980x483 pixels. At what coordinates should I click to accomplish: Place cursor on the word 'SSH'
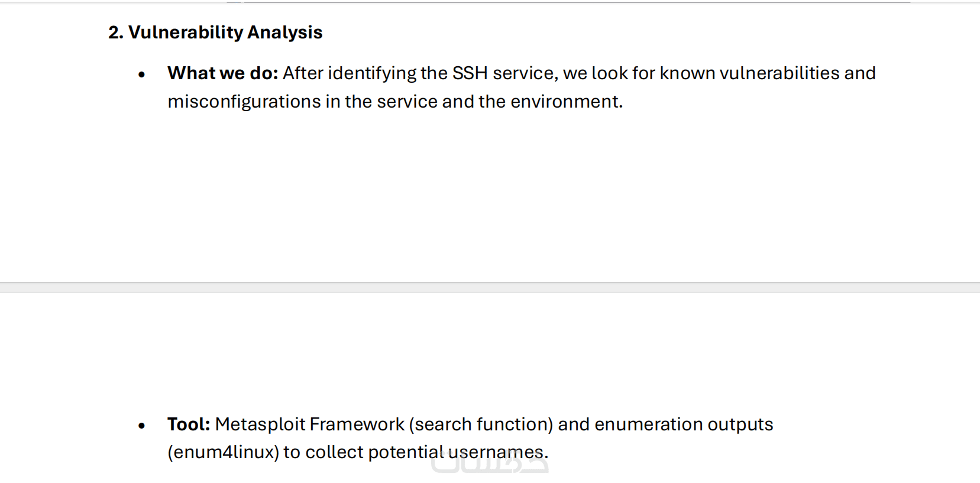470,73
